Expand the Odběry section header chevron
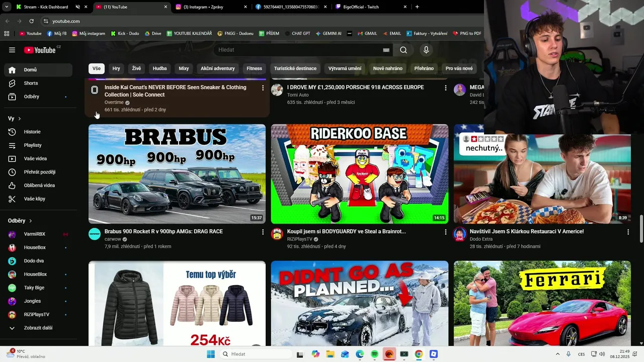The height and width of the screenshot is (362, 644). tap(31, 221)
